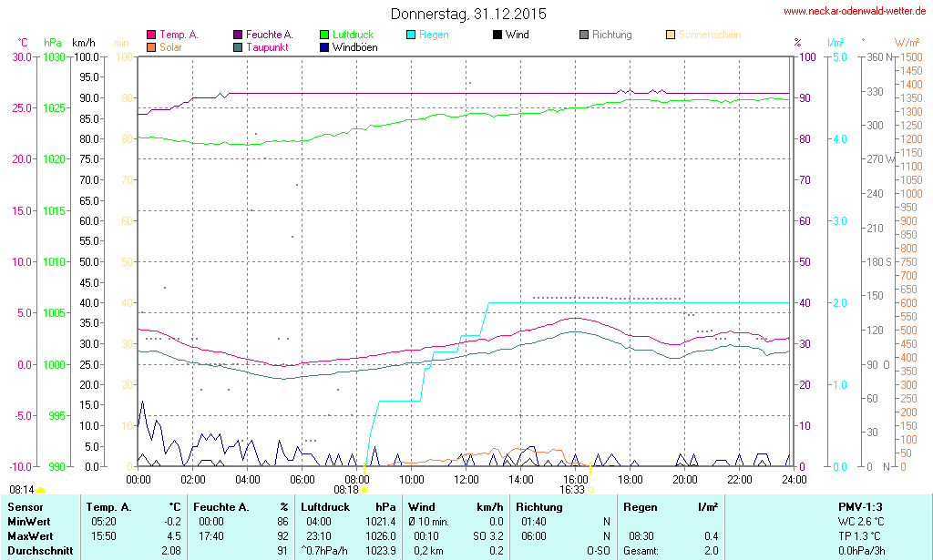Click the cyan Regen legend swatch
The height and width of the screenshot is (560, 933).
pos(411,36)
